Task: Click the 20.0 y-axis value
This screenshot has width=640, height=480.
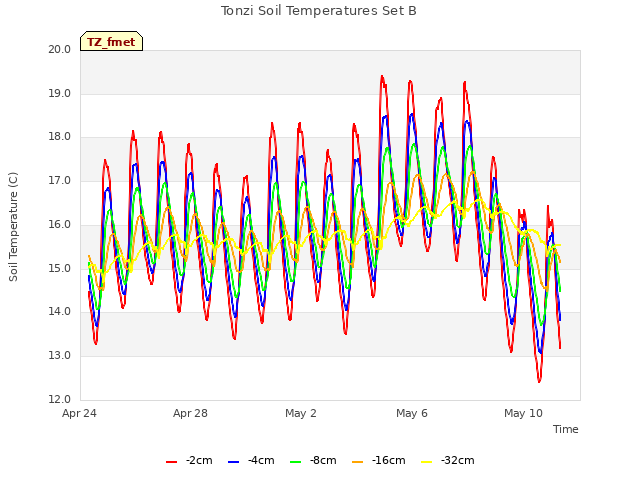Action: coord(60,49)
